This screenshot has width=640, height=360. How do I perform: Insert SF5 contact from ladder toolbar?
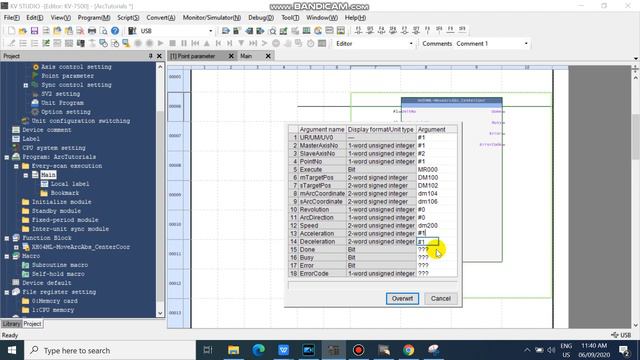click(370, 30)
